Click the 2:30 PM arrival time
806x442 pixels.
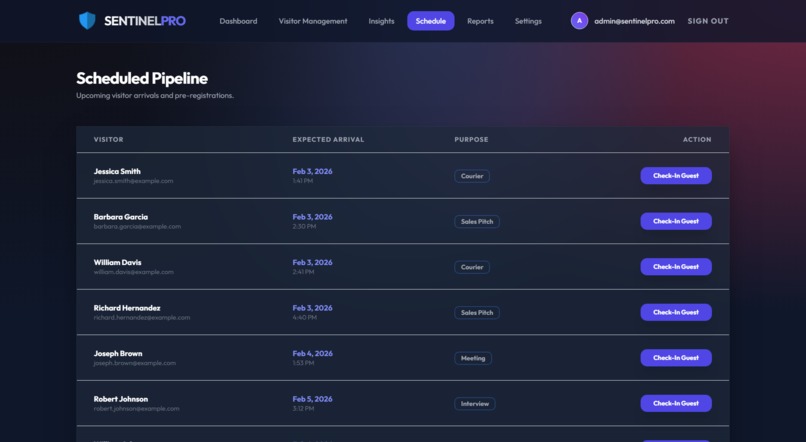tap(304, 226)
